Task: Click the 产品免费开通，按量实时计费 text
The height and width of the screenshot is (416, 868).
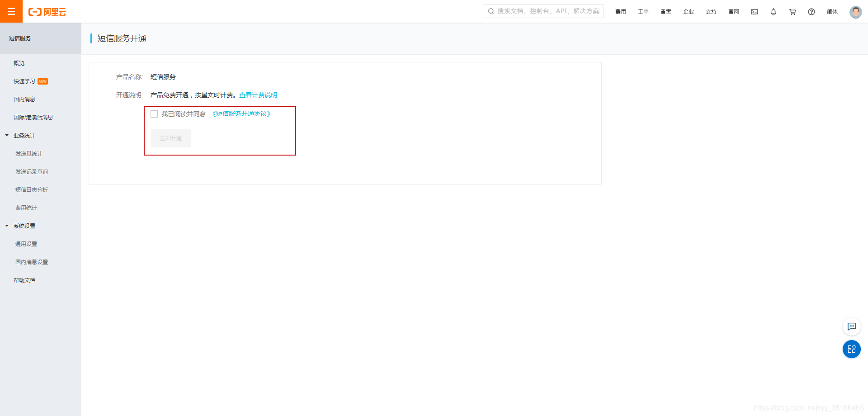Action: point(193,95)
